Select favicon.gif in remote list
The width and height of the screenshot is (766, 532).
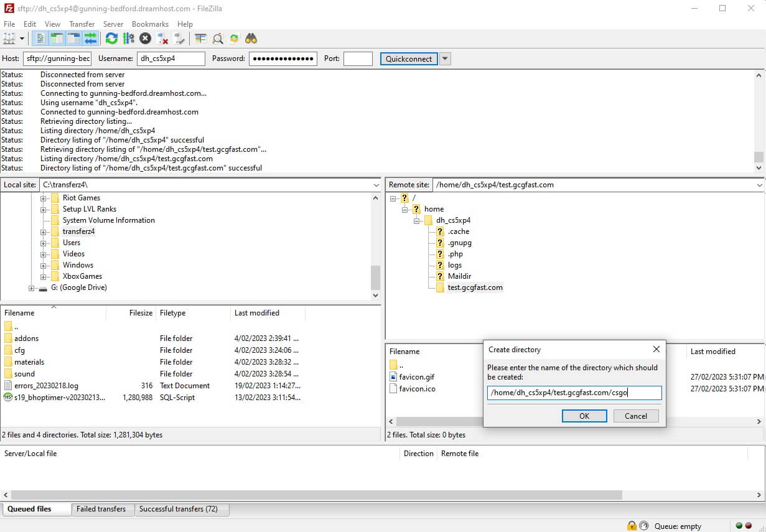coord(417,377)
